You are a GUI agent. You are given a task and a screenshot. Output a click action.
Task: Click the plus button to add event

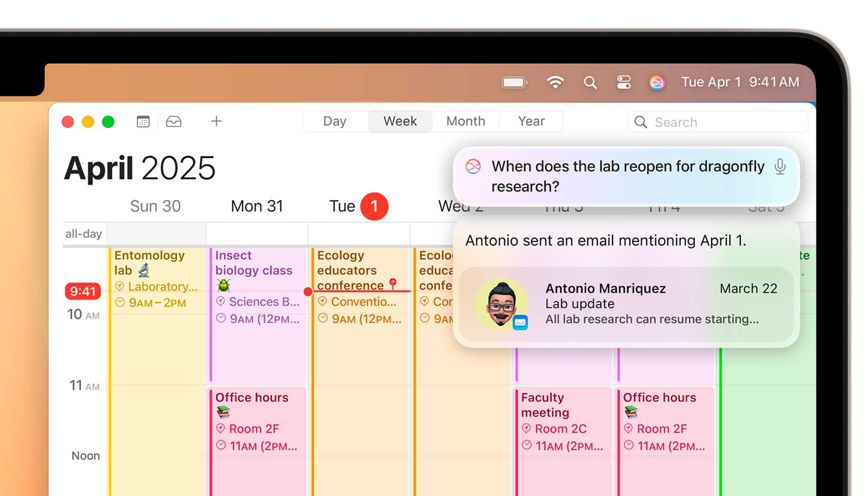tap(216, 121)
